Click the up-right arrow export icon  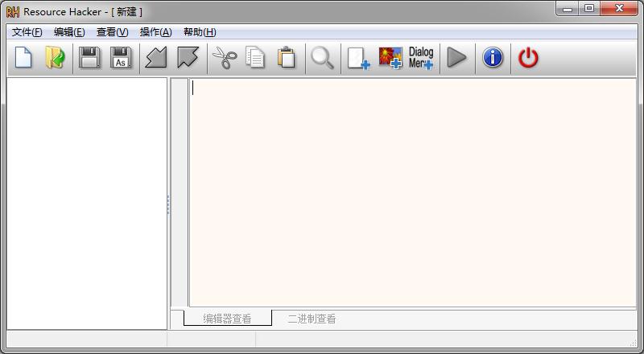(x=188, y=57)
